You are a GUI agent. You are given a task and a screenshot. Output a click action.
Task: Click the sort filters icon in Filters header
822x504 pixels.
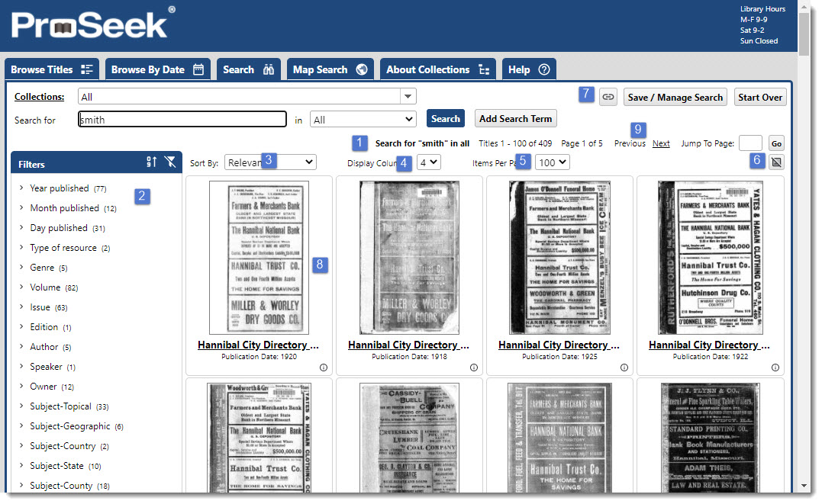[152, 162]
